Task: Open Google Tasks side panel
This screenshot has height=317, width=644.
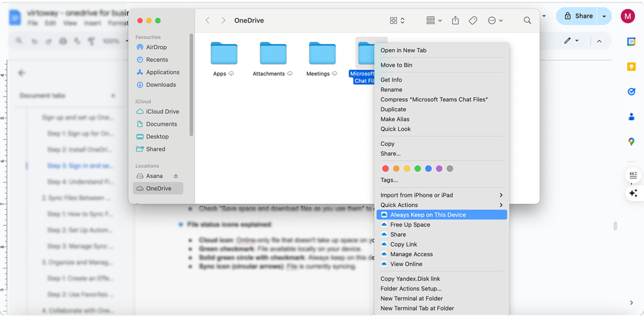Action: tap(631, 92)
